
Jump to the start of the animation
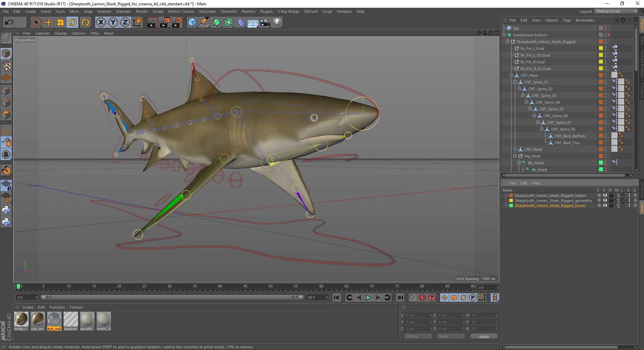[x=336, y=297]
